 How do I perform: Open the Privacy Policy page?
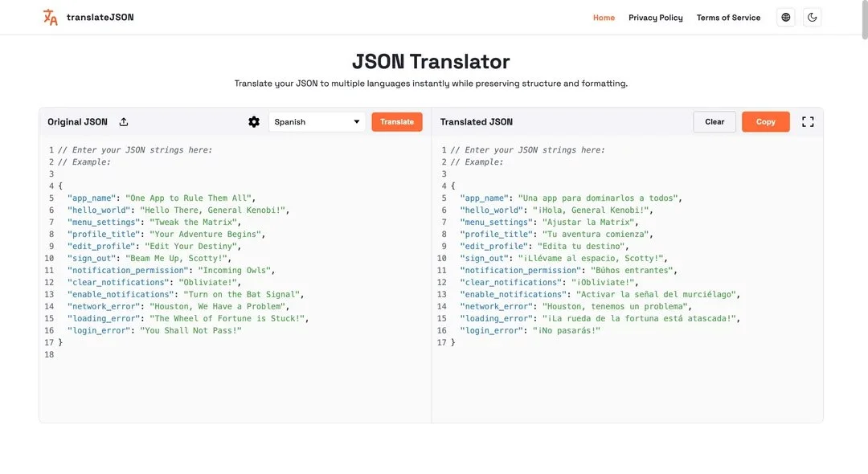tap(655, 18)
